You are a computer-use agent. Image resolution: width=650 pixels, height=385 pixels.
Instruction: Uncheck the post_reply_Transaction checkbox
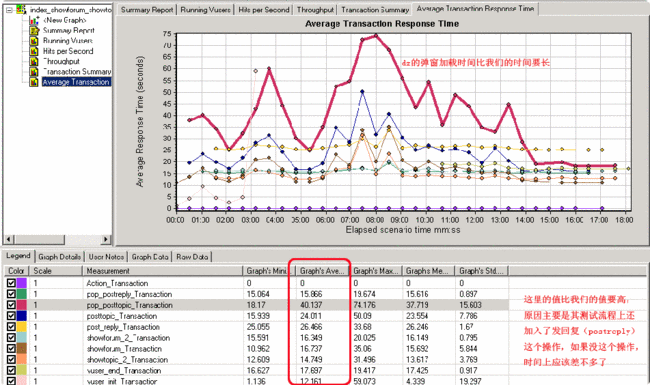point(11,327)
